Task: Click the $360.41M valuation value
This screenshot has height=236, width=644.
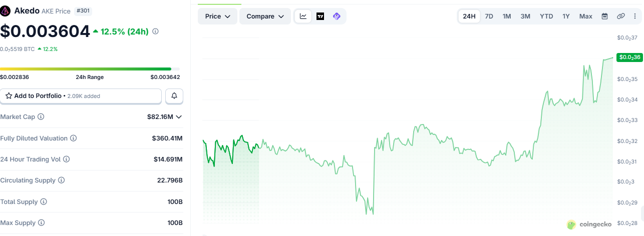Action: click(167, 138)
